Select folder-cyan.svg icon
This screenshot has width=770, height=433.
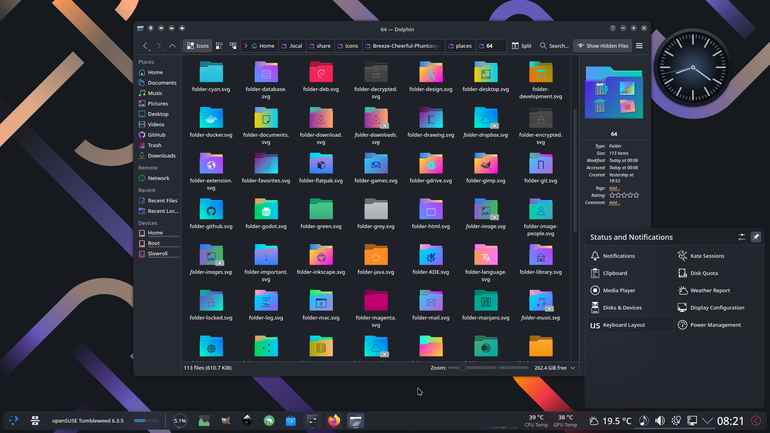pos(211,72)
